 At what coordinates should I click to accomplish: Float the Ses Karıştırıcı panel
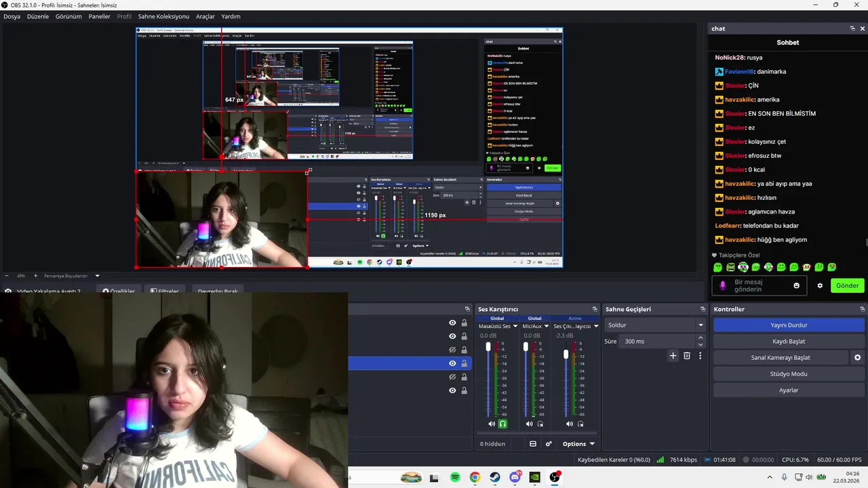coord(595,309)
